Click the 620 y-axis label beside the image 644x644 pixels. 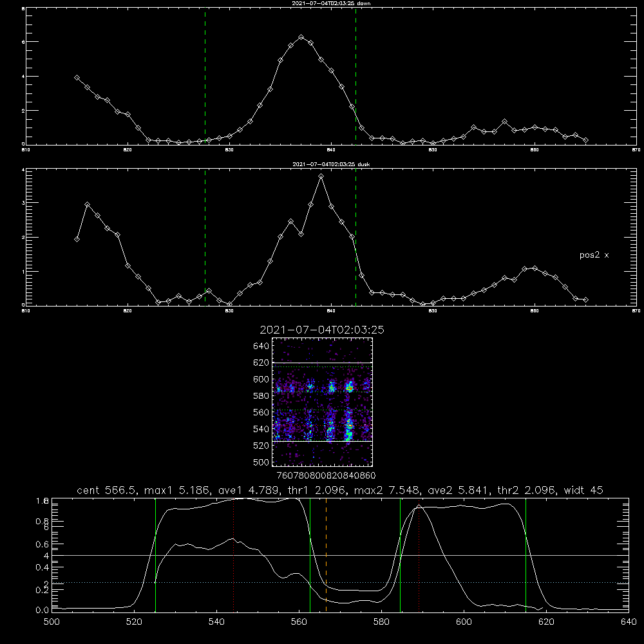point(261,363)
